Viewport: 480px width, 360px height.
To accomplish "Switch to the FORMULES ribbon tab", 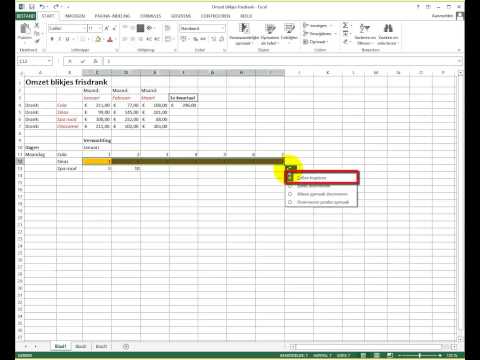I will click(x=150, y=16).
